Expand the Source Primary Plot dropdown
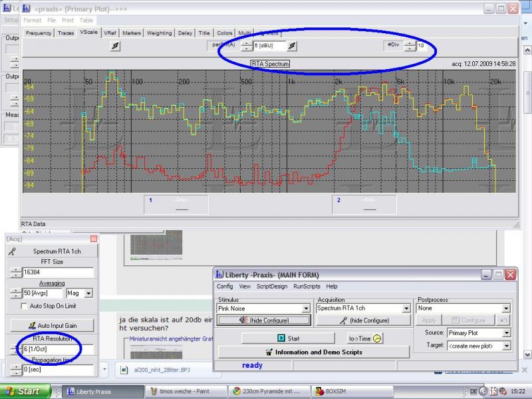Image resolution: width=532 pixels, height=399 pixels. (506, 332)
